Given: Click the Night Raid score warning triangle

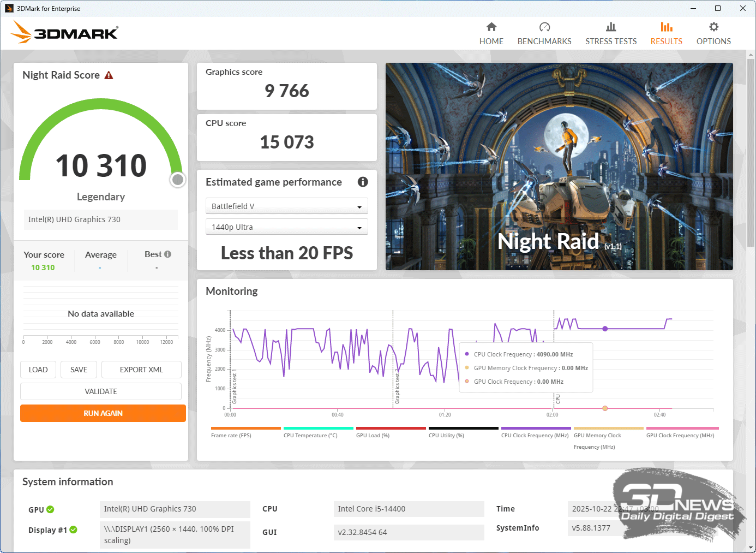Looking at the screenshot, I should (109, 75).
